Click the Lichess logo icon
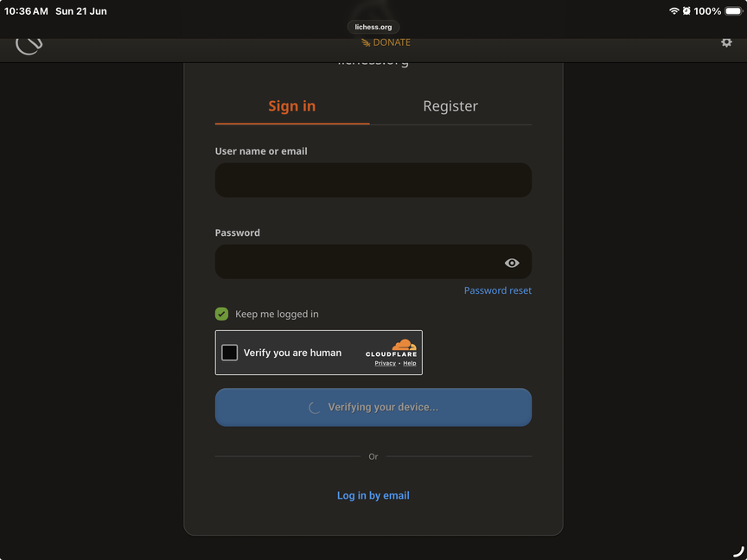Screen dimensions: 747x560 [x=29, y=46]
